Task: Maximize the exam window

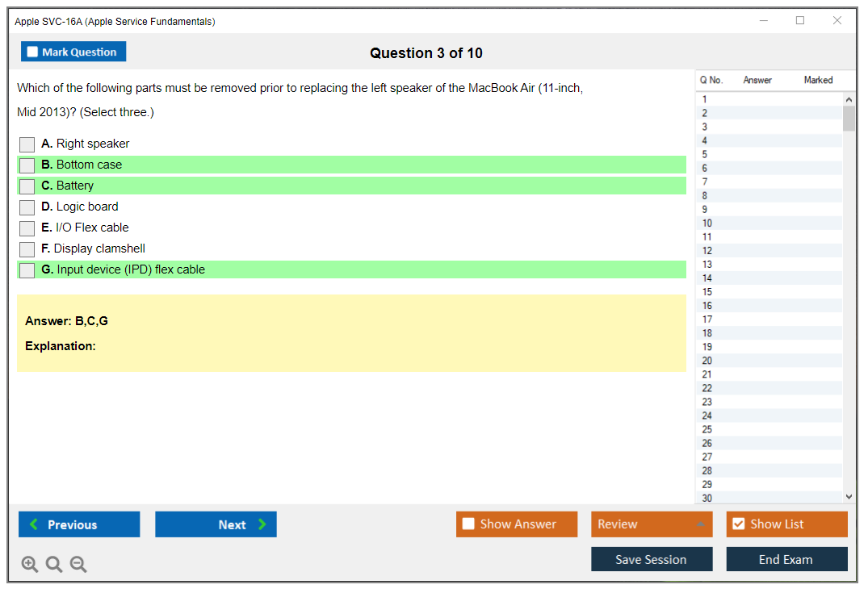Action: tap(800, 21)
